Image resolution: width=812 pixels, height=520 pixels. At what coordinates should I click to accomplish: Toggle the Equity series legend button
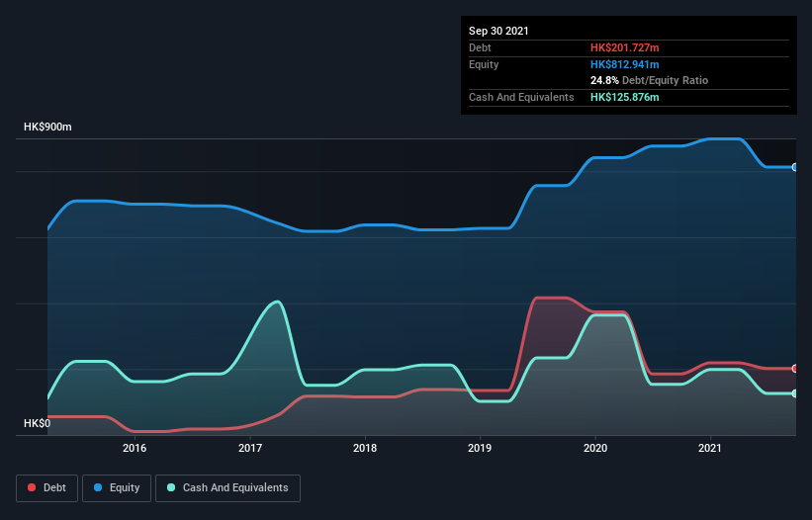click(117, 488)
